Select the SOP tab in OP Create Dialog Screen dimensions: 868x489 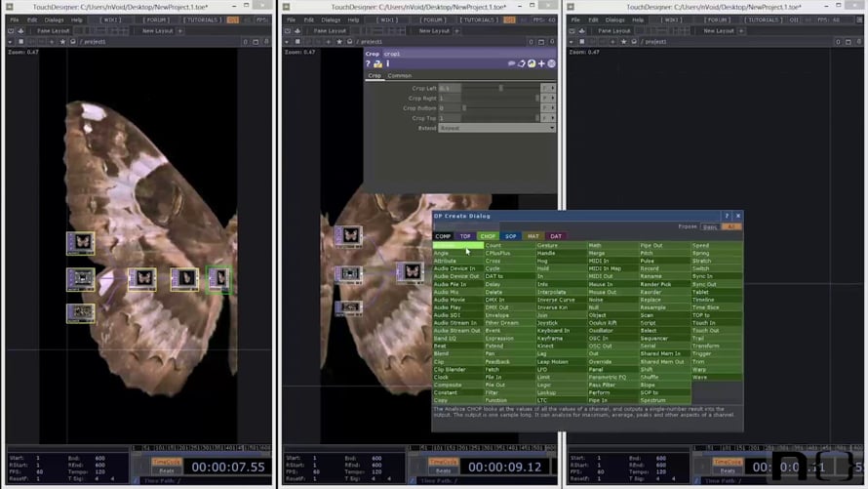point(511,236)
